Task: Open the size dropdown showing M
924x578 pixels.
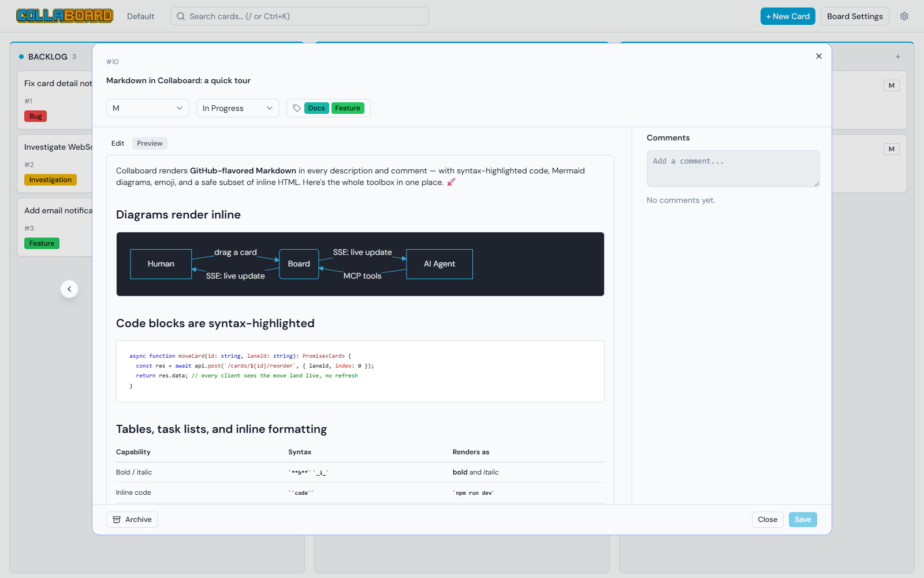Action: pyautogui.click(x=148, y=108)
